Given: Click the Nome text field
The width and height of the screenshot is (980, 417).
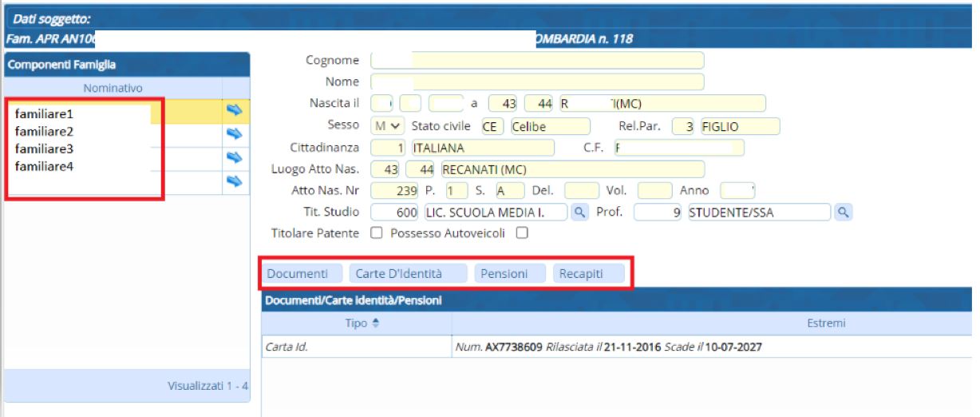Looking at the screenshot, I should pos(537,81).
